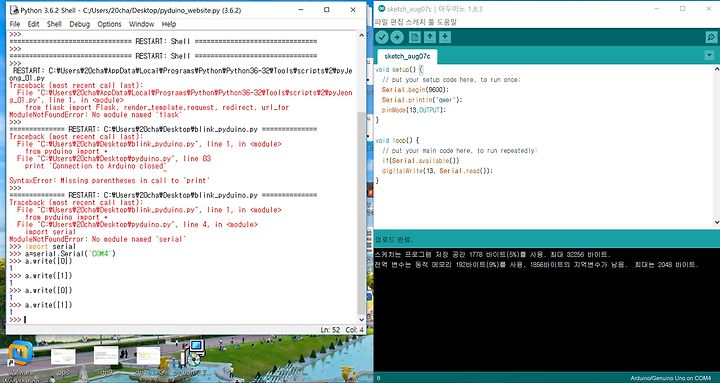Open the VMware Workstation desktop shortcut
The height and width of the screenshot is (383, 720).
(20, 354)
